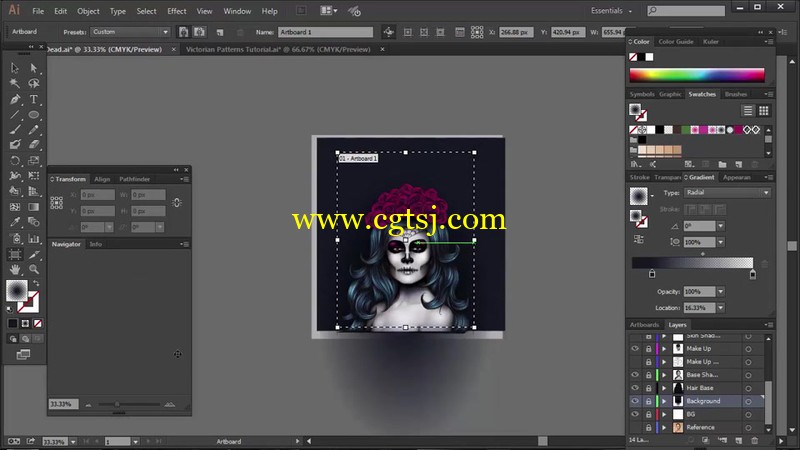Click the reverse gradient icon
This screenshot has width=800, height=450.
(638, 239)
